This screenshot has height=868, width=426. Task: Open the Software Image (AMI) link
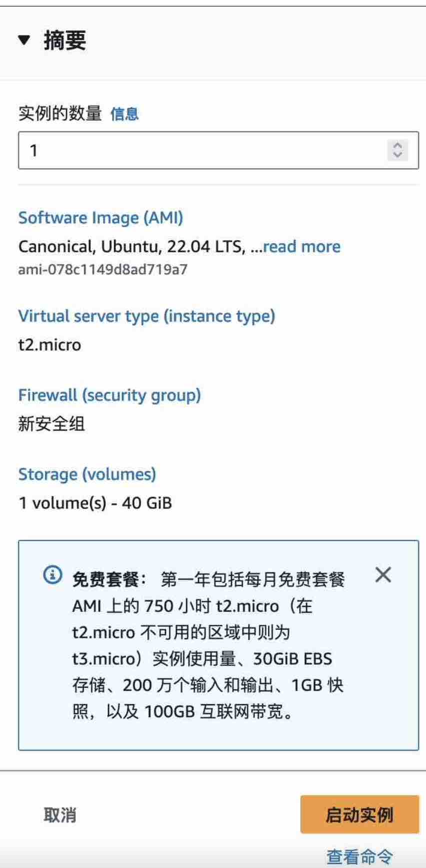[x=100, y=218]
